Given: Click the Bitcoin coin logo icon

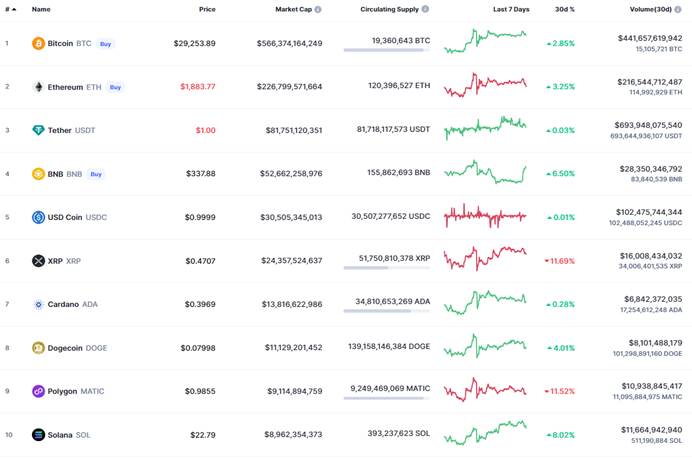Looking at the screenshot, I should click(x=38, y=44).
